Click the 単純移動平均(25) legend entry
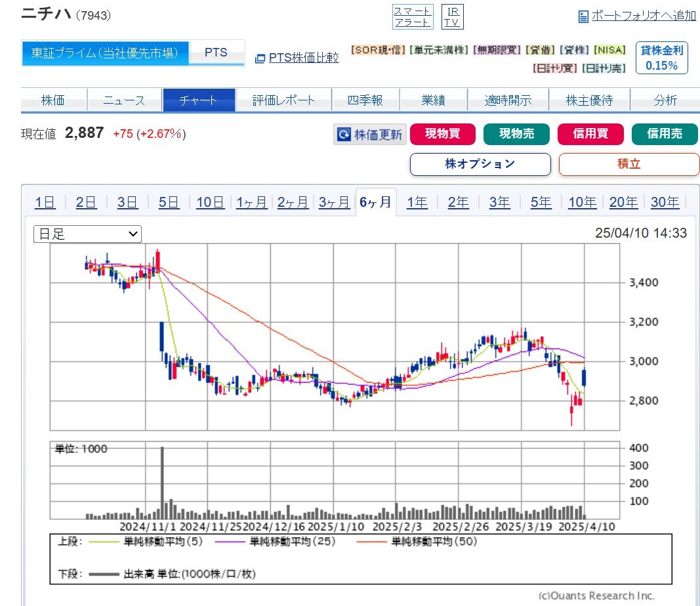Screen dimensions: 700x606 pos(276,542)
